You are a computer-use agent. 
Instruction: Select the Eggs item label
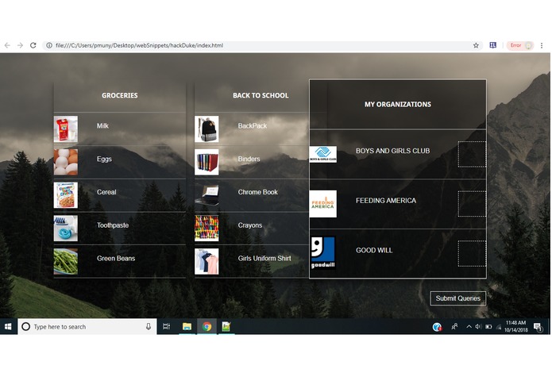(x=104, y=159)
